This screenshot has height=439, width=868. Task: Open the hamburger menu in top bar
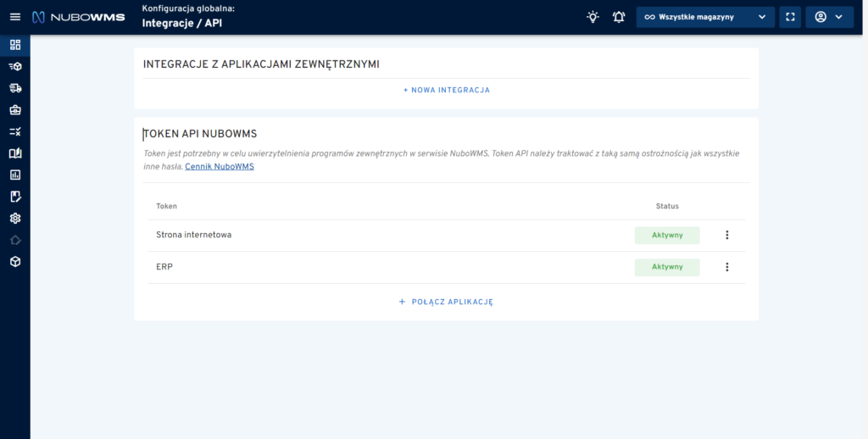(x=14, y=17)
